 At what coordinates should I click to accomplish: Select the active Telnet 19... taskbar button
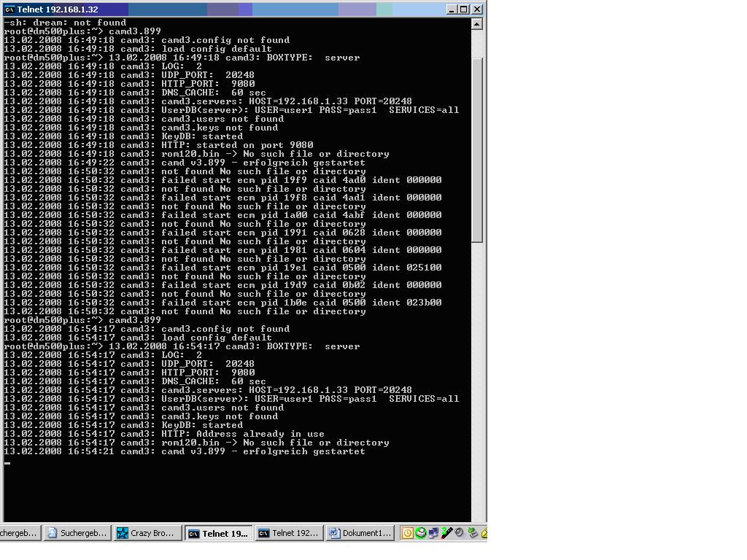click(x=218, y=533)
